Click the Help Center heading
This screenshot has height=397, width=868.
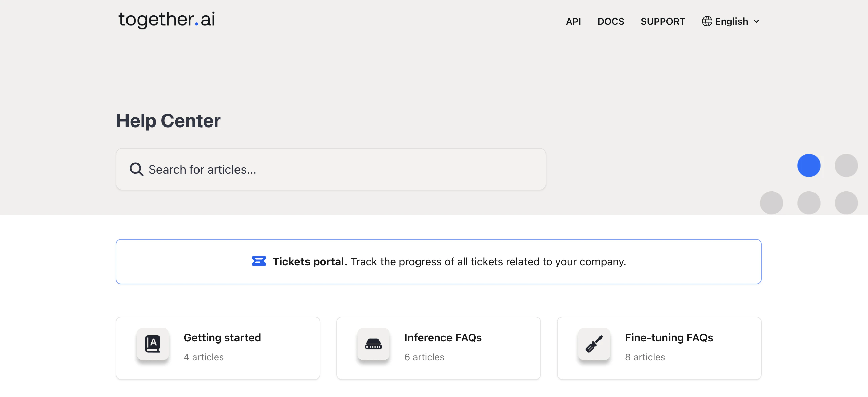point(168,121)
